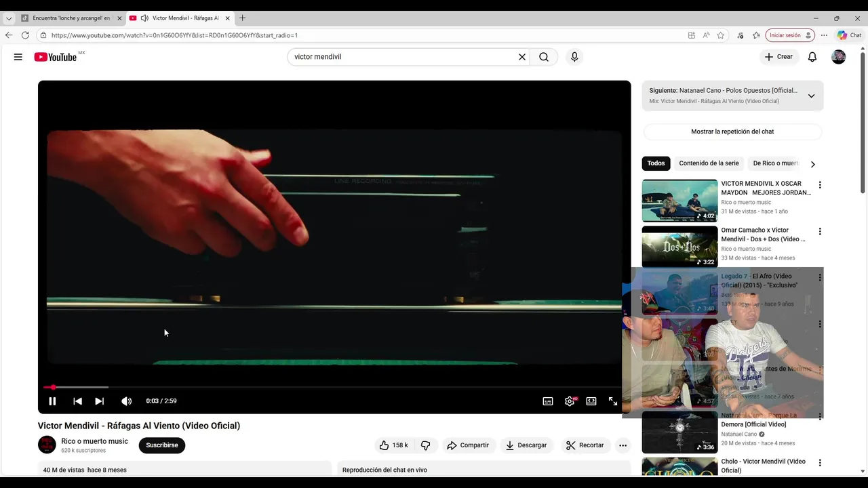
Task: Open the Porque La Demora video thumbnail
Action: pyautogui.click(x=679, y=432)
